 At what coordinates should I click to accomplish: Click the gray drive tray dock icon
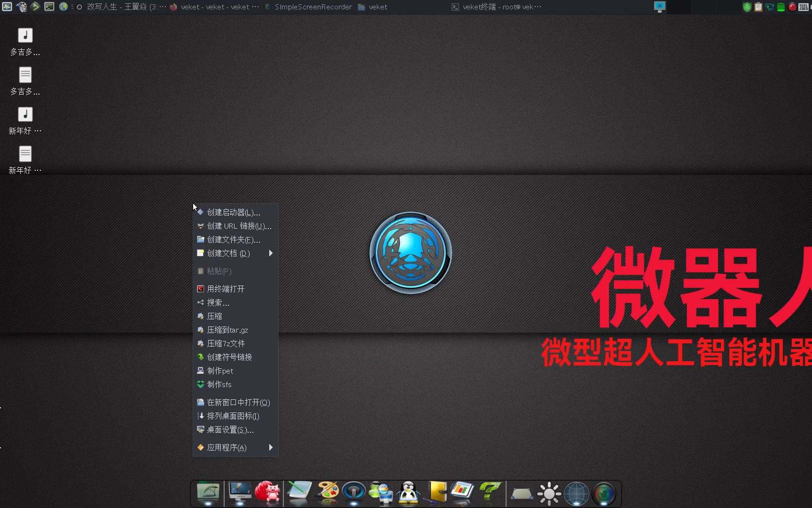(x=522, y=494)
